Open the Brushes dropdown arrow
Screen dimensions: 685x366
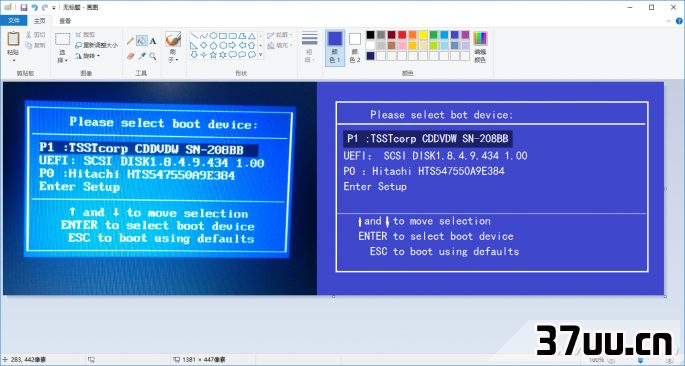click(x=177, y=59)
